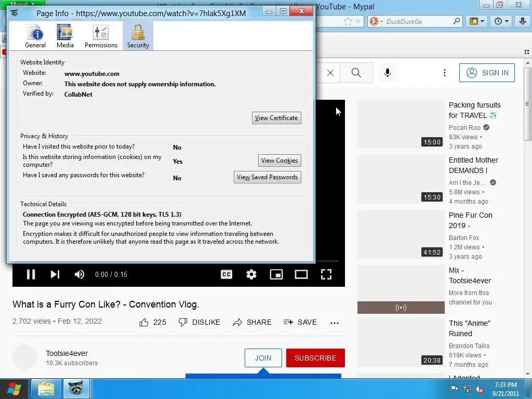
Task: Open video settings gear
Action: pos(251,274)
